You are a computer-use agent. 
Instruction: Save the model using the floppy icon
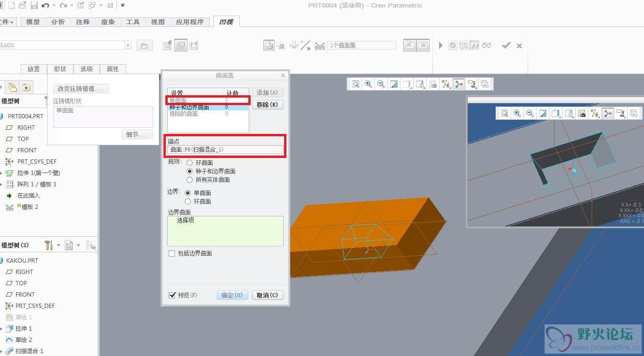tap(34, 6)
